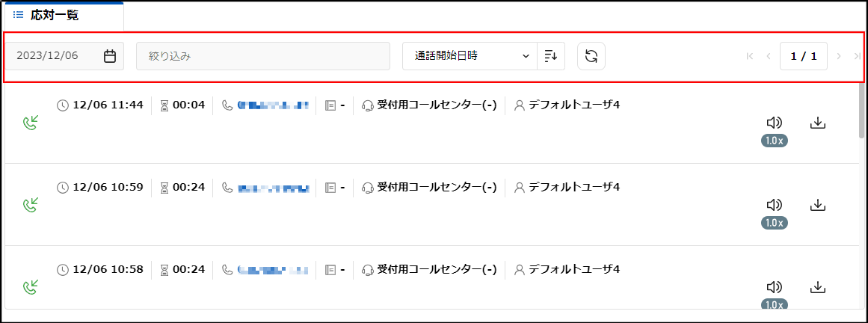Viewport: 868px width, 323px height.
Task: Download recording of the 11:44 call
Action: 818,123
